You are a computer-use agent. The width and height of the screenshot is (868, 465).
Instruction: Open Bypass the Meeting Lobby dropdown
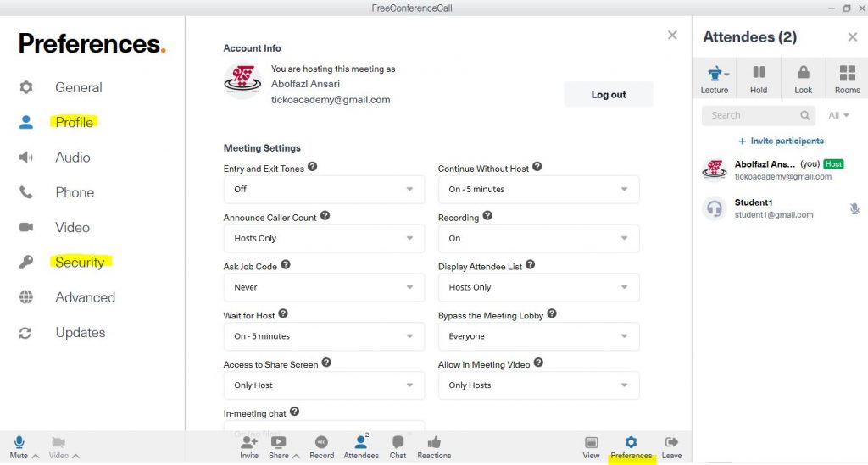tap(538, 336)
